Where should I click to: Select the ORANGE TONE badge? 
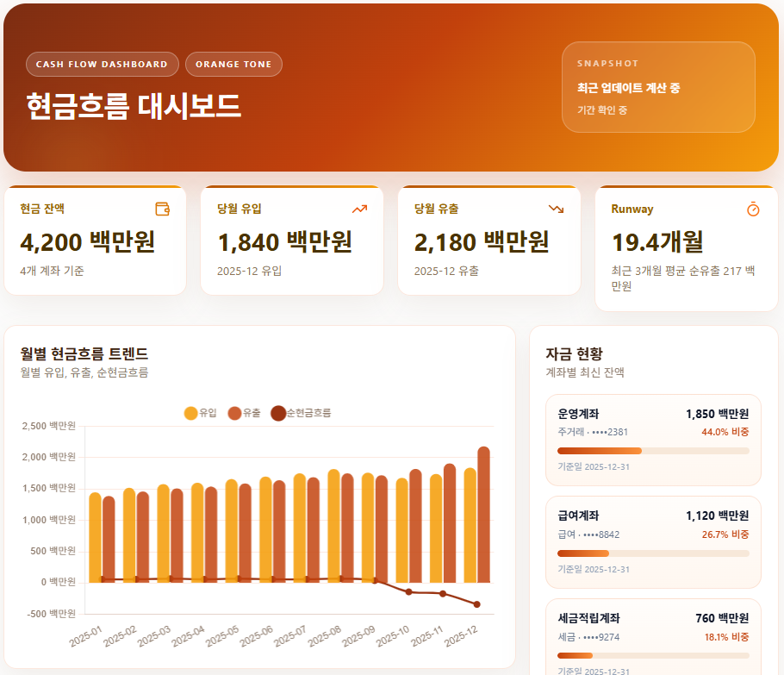tap(233, 65)
